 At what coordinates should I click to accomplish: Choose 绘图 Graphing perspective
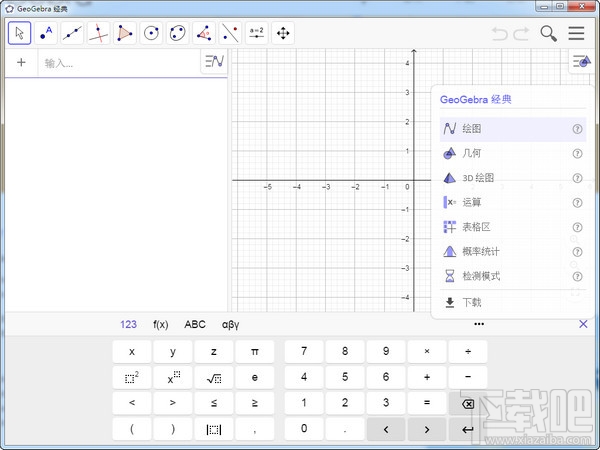click(x=513, y=129)
